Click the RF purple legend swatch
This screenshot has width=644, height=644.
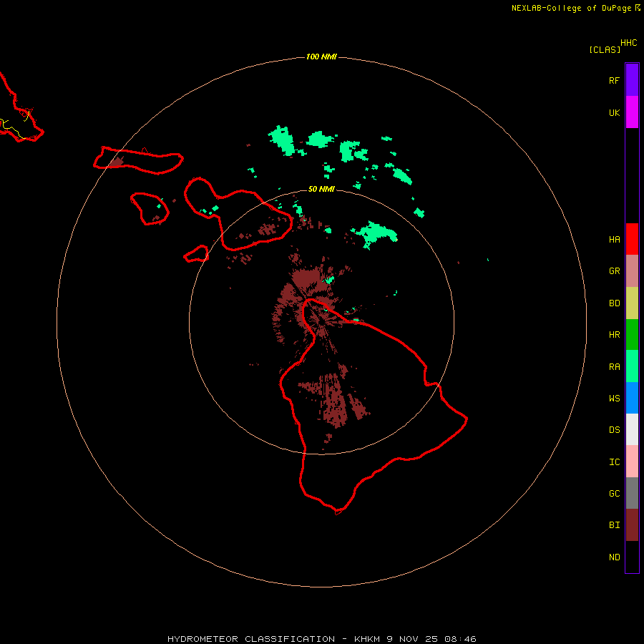(x=632, y=80)
